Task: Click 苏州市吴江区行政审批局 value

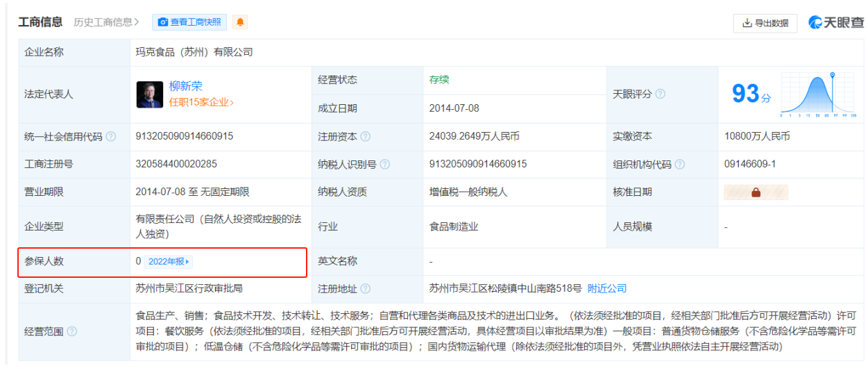Action: [x=189, y=288]
